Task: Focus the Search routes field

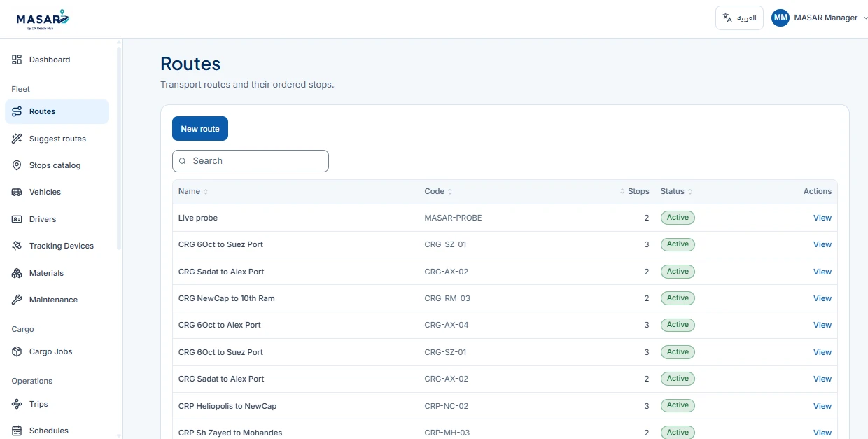Action: pos(251,161)
